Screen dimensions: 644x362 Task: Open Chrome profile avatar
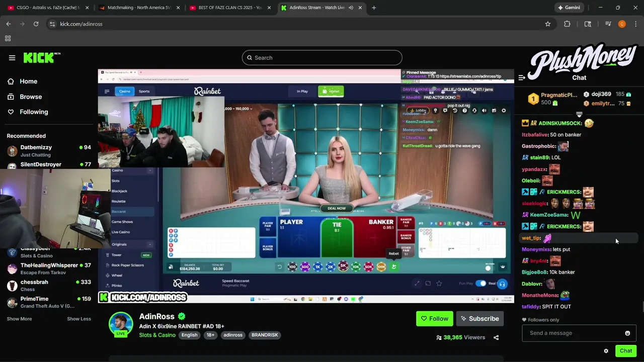coord(622,24)
